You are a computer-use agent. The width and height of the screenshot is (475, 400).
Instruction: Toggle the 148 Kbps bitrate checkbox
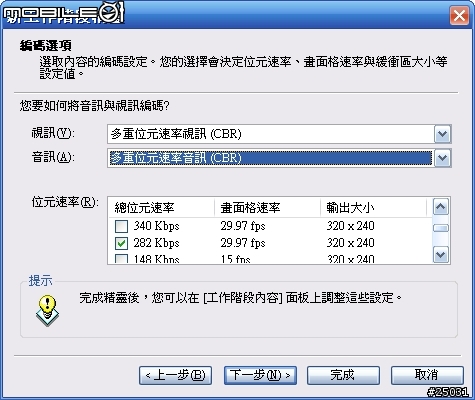pyautogui.click(x=121, y=259)
